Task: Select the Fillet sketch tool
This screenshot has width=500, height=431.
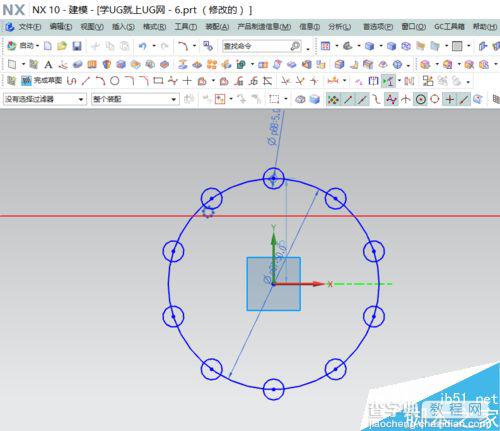Action: click(x=129, y=81)
